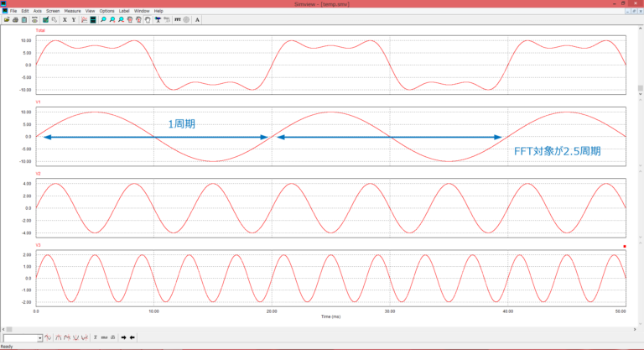Click the rms measurement icon
The width and height of the screenshot is (644, 350).
click(x=104, y=337)
